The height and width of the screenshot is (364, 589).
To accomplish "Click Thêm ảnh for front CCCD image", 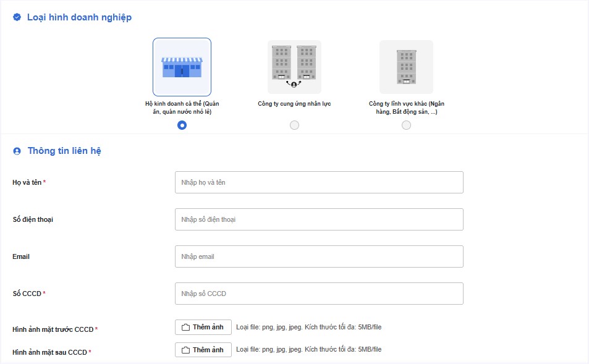I will [x=203, y=327].
